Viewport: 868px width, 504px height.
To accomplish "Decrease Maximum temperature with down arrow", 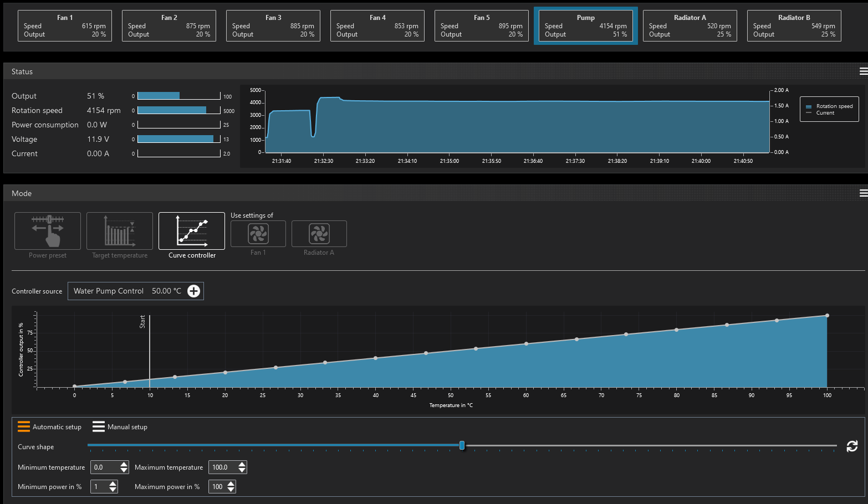I will point(242,470).
